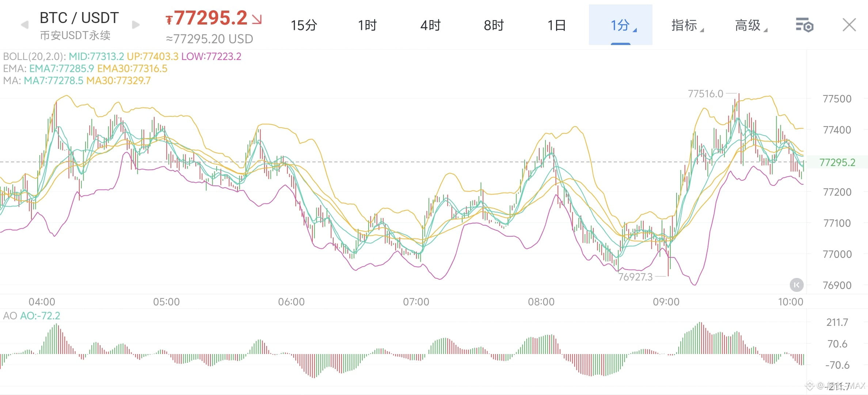This screenshot has height=395, width=868.
Task: Open the 高级 advanced dropdown
Action: tap(751, 25)
